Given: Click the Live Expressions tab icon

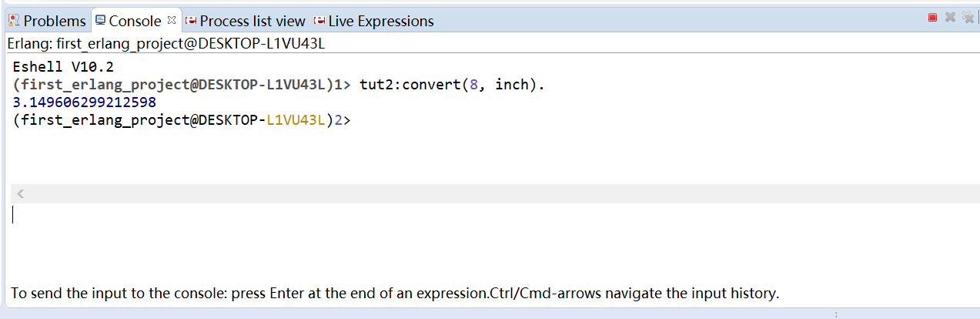Looking at the screenshot, I should click(319, 21).
